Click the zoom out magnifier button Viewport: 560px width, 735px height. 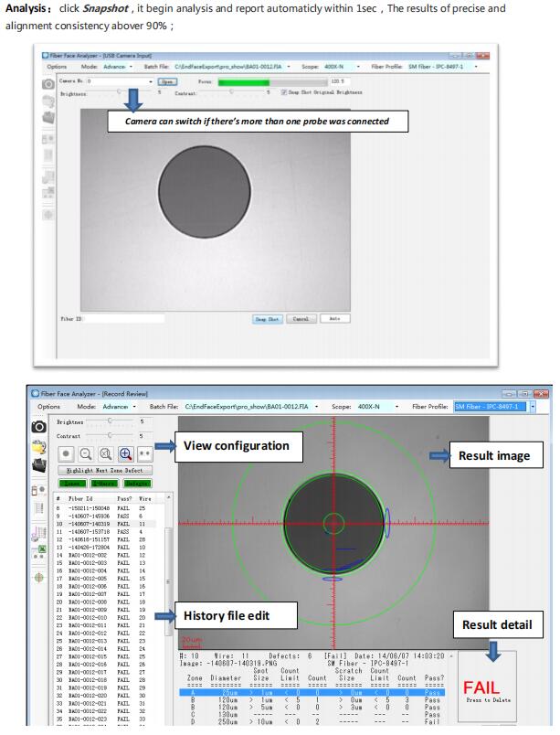[x=86, y=453]
